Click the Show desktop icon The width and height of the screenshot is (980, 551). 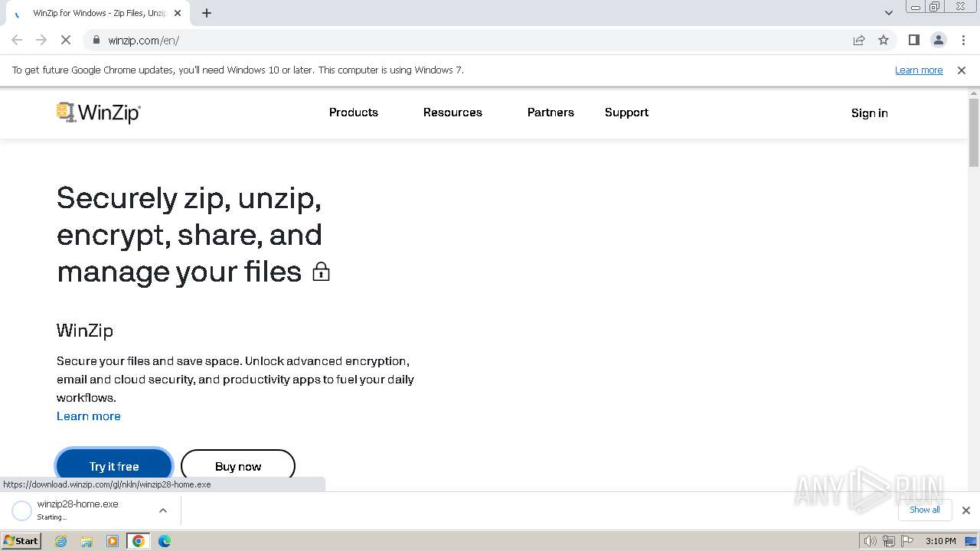coord(972,541)
